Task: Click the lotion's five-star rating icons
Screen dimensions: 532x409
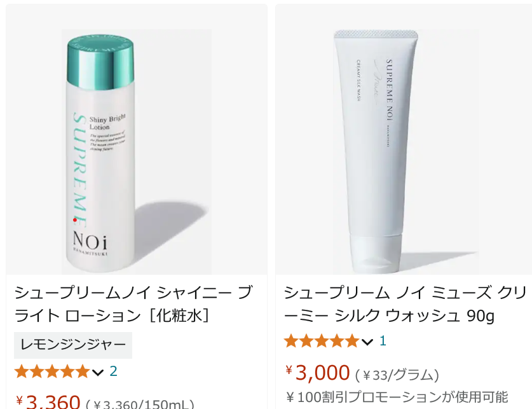Action: [52, 371]
